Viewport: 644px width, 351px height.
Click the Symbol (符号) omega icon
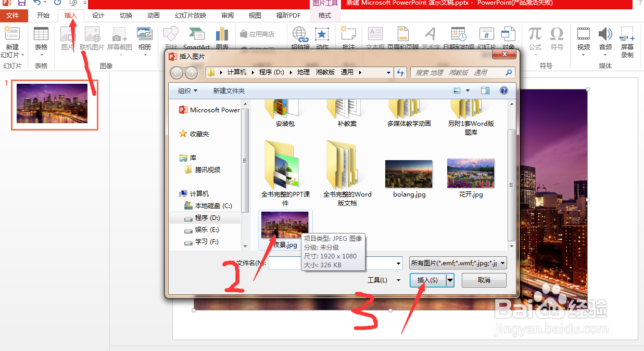557,34
